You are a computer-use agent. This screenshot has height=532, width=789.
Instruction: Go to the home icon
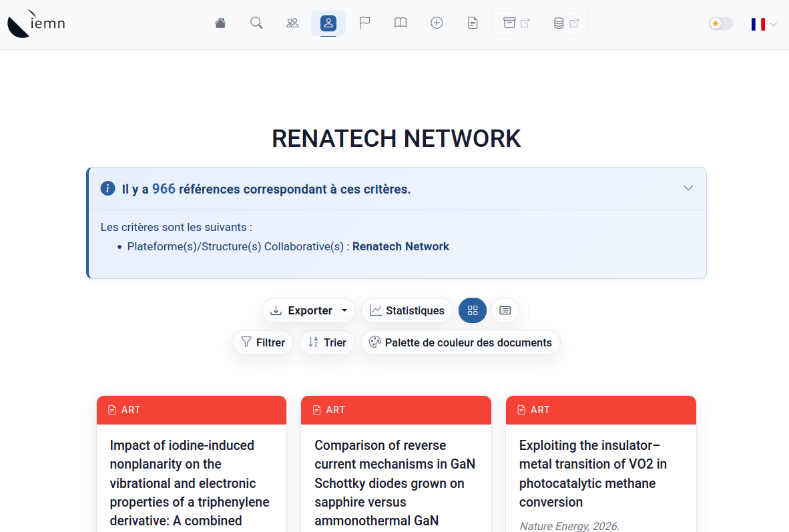click(220, 23)
